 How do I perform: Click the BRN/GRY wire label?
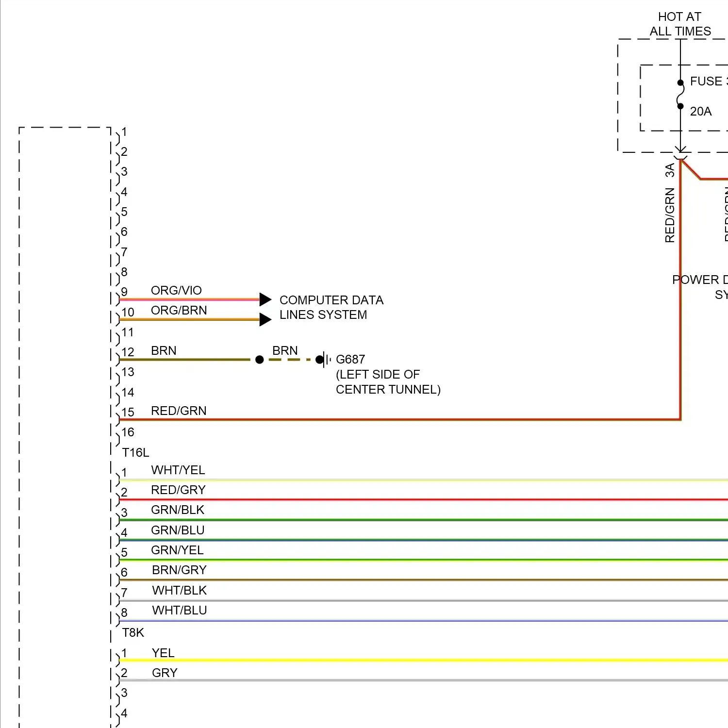(179, 570)
